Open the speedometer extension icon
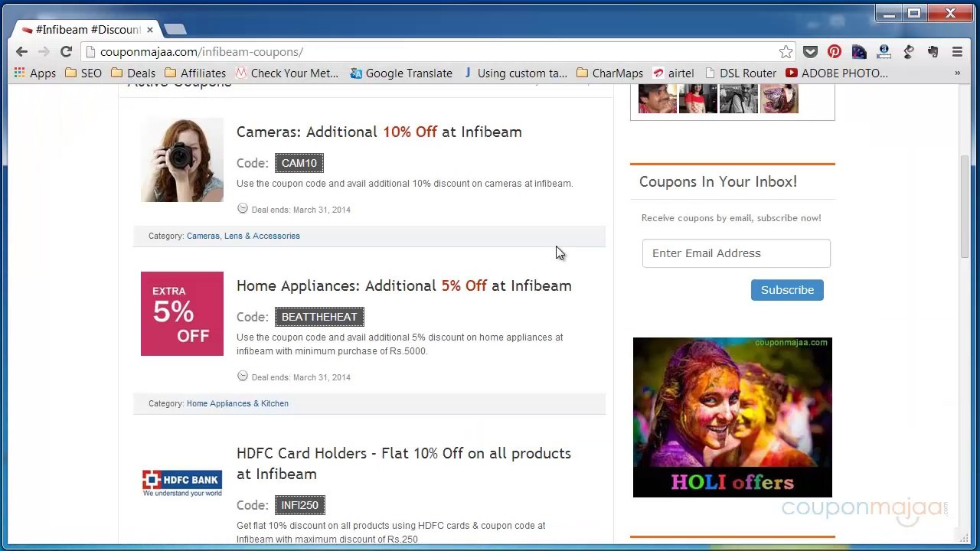980x551 pixels. [x=859, y=52]
